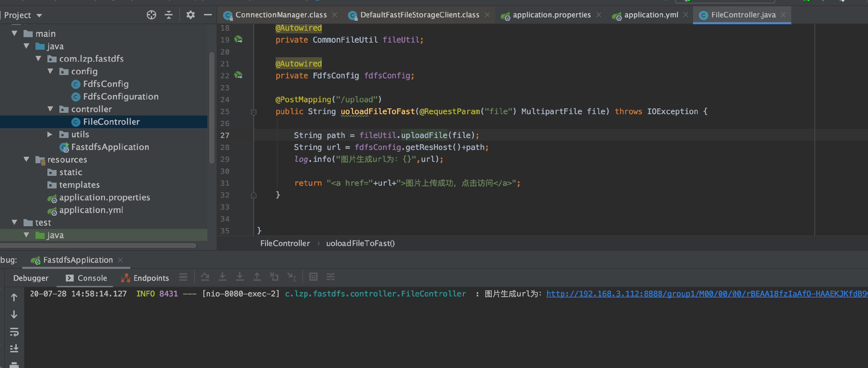Viewport: 868px width, 368px height.
Task: Expand the utils package folder
Action: (50, 135)
